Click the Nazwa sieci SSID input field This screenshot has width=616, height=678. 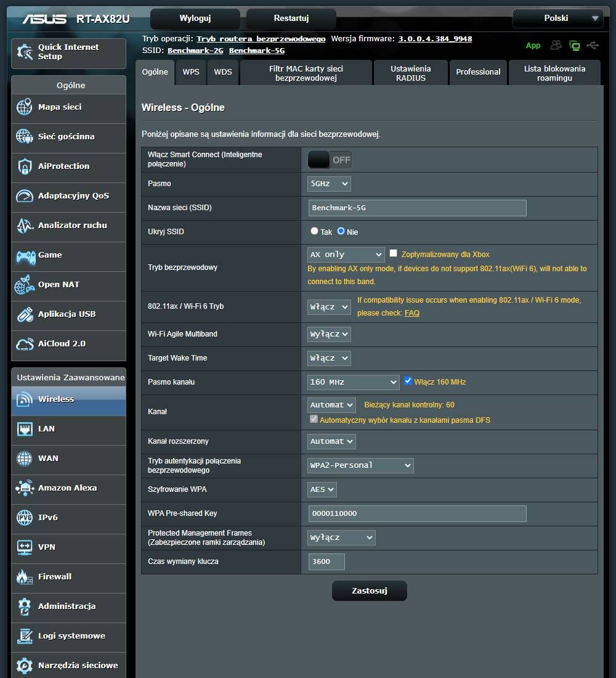(418, 208)
